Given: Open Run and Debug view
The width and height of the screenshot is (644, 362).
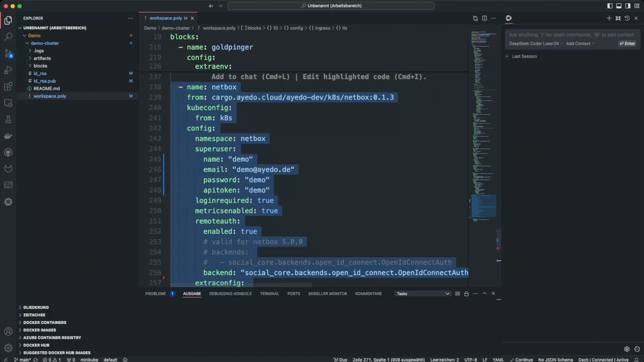Looking at the screenshot, I should [x=8, y=70].
